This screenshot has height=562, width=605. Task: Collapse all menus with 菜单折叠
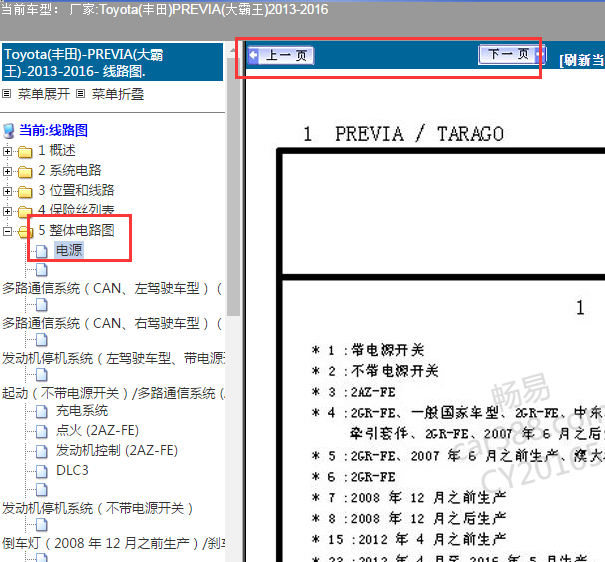[118, 94]
